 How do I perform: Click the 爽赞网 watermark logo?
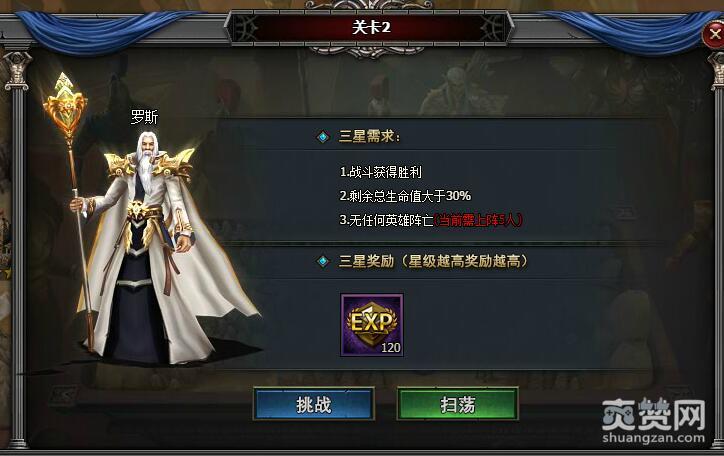click(653, 414)
